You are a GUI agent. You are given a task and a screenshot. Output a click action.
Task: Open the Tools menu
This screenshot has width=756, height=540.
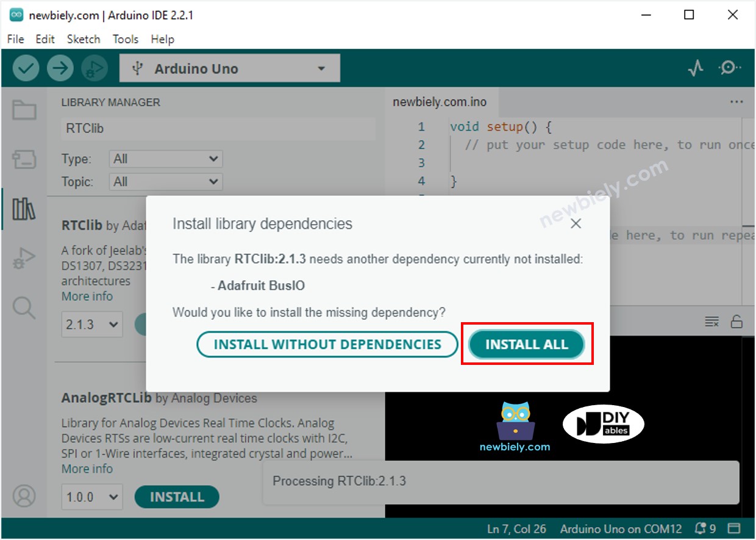click(125, 39)
